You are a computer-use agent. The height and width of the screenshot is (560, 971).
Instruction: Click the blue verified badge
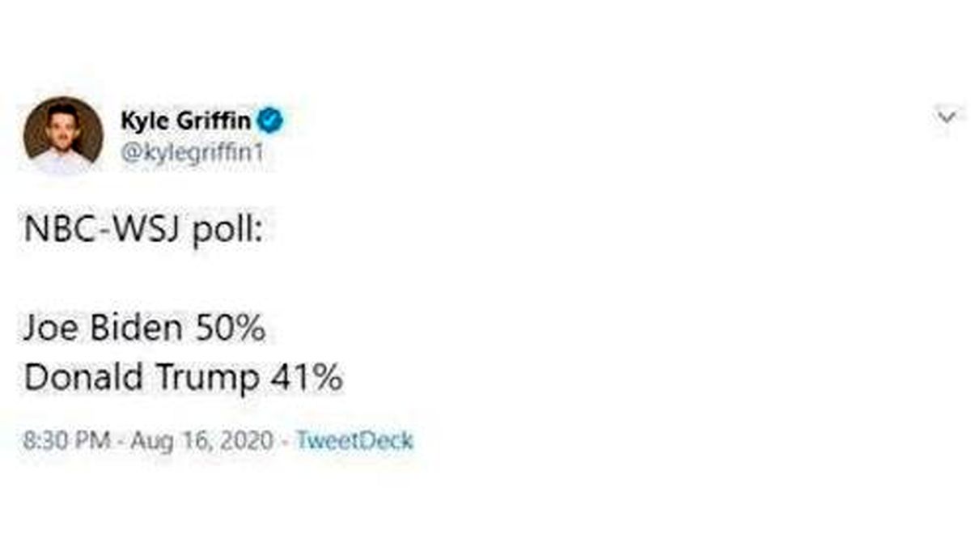tap(270, 121)
